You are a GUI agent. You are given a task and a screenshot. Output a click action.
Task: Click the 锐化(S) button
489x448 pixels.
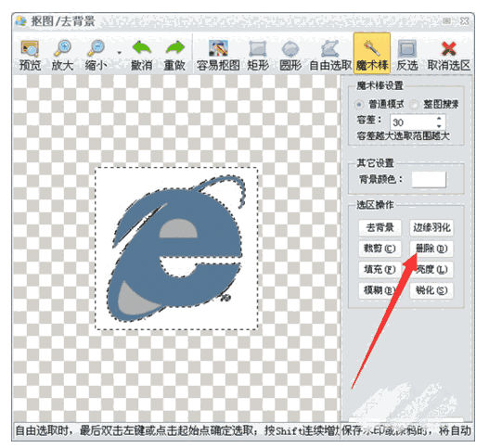point(431,290)
